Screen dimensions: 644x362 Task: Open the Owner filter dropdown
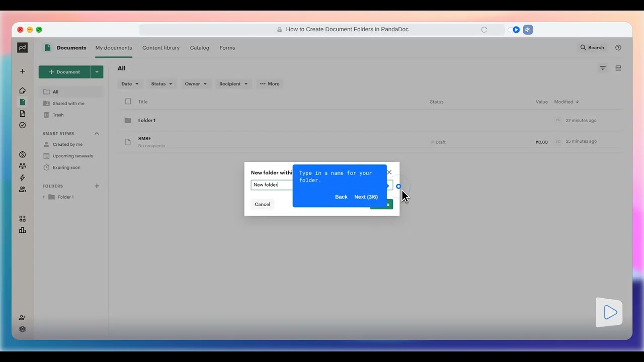(196, 84)
